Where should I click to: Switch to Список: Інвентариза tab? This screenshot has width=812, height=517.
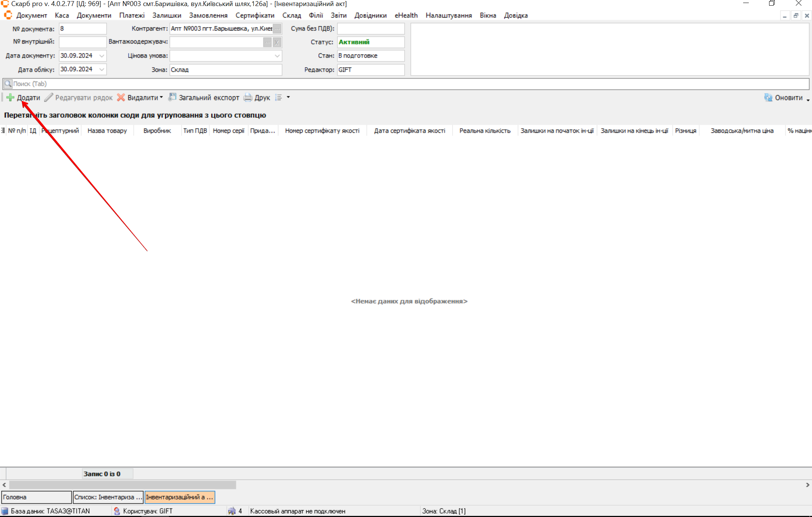click(108, 497)
